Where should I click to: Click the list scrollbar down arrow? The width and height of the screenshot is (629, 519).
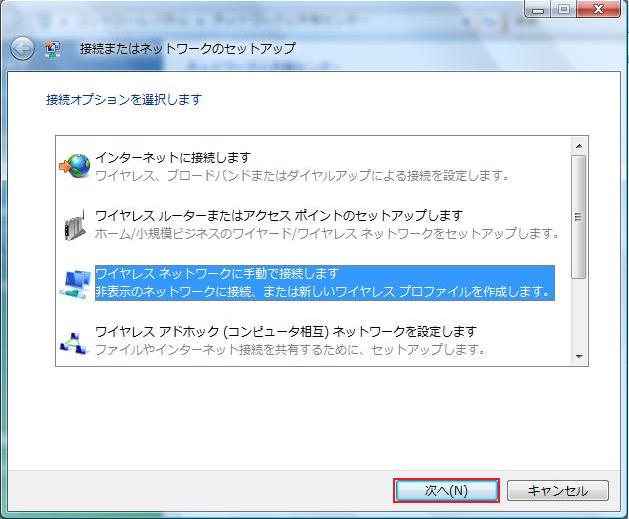coord(578,357)
